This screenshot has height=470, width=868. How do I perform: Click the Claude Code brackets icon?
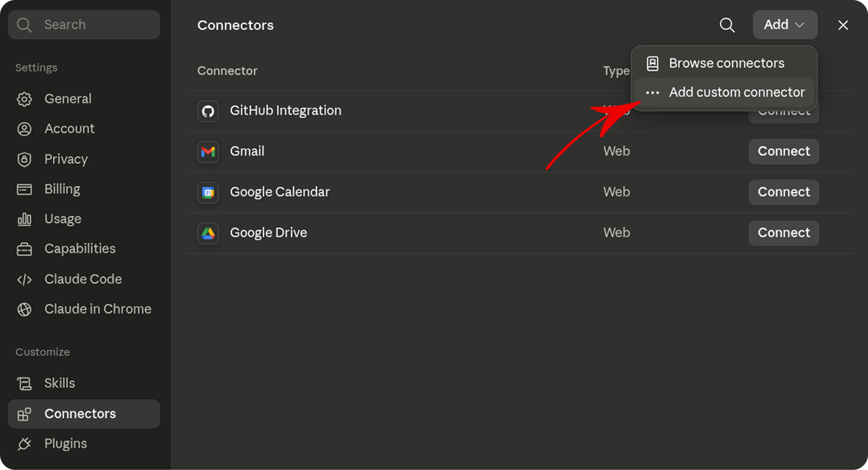coord(24,279)
